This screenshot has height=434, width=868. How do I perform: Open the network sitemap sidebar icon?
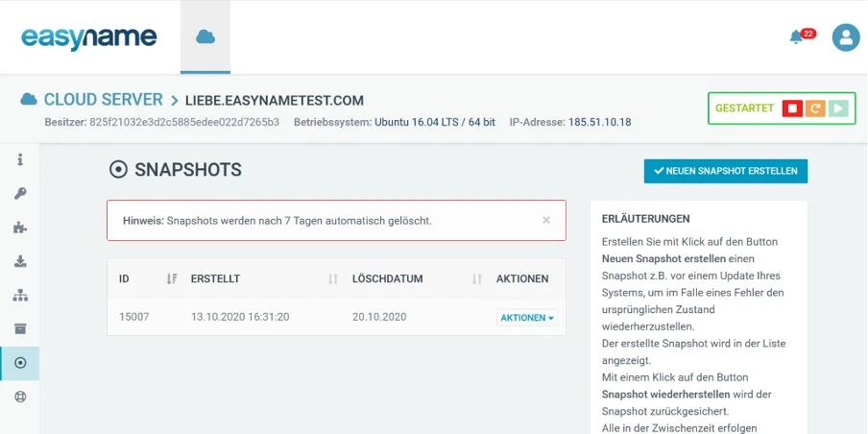click(20, 295)
